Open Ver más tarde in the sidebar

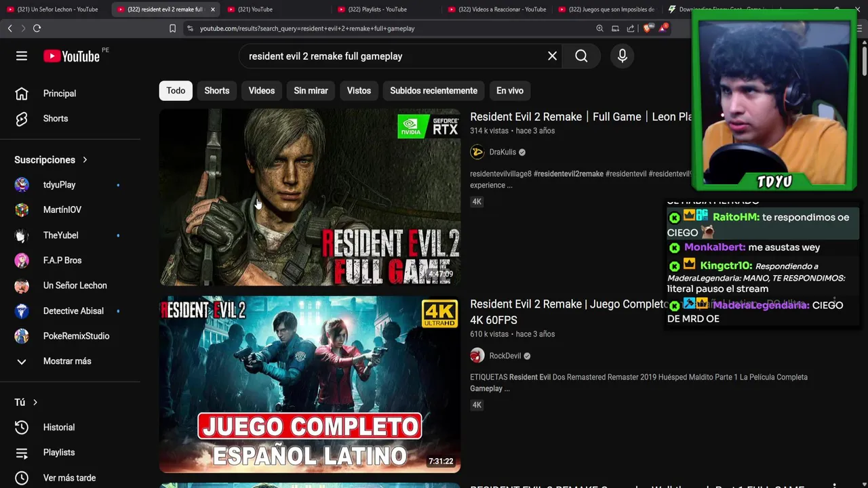tap(71, 478)
